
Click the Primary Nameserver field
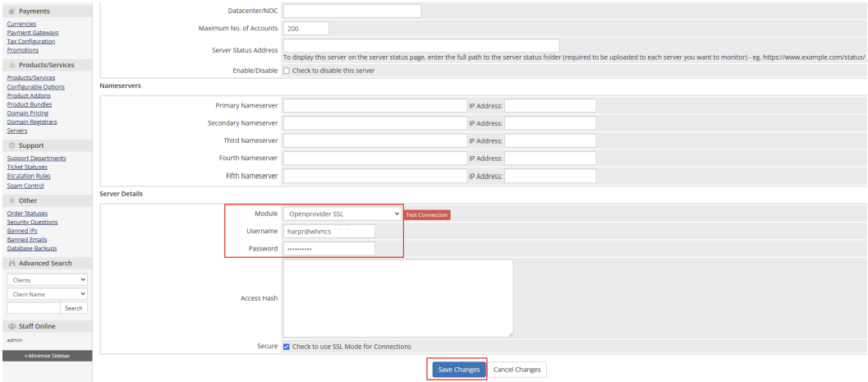pos(375,106)
